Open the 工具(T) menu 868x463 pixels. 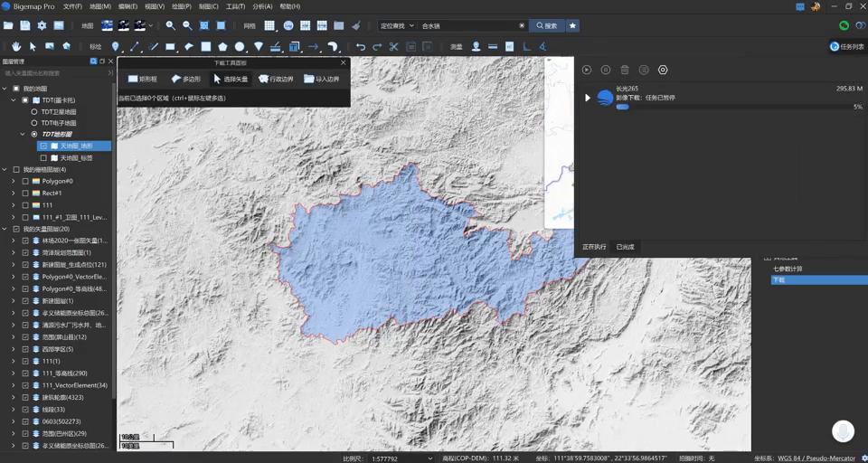coord(235,6)
